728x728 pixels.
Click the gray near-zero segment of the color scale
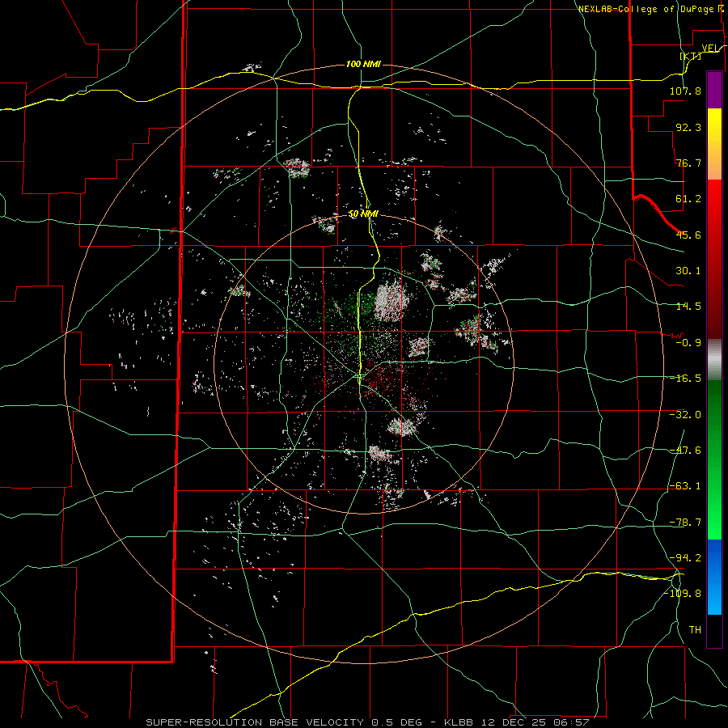[x=714, y=360]
